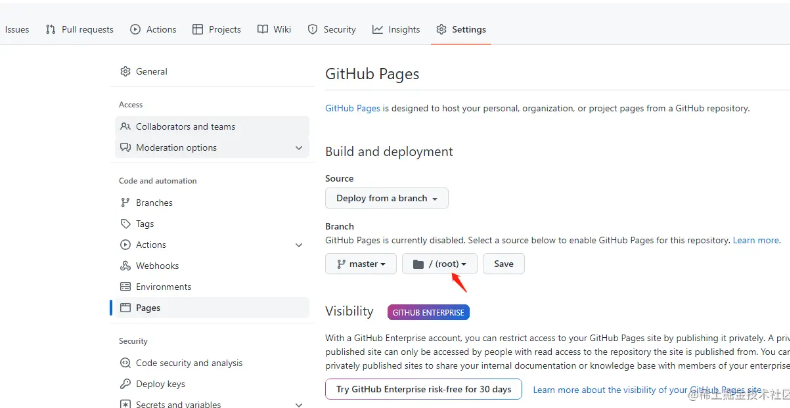Open Webhooks settings page
790x408 pixels.
212,266
